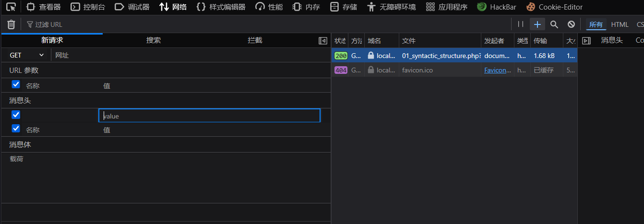Sort by the 发起者 column header
Image resolution: width=644 pixels, height=224 pixels.
point(498,41)
